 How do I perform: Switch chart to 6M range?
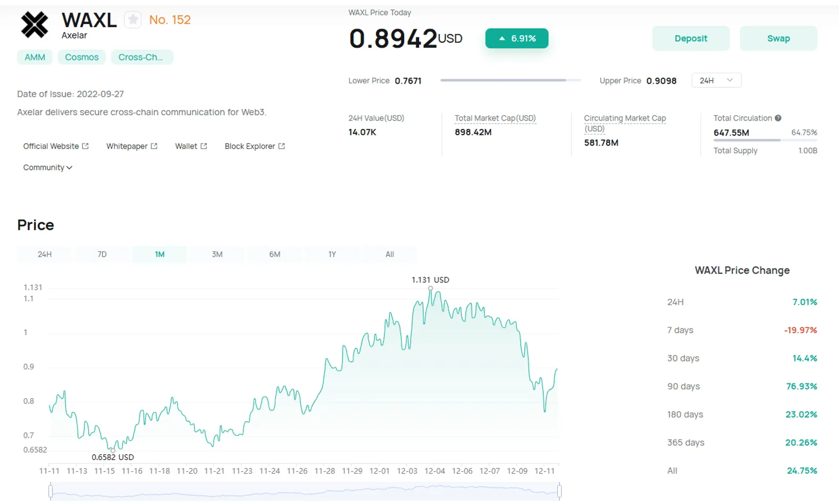[x=275, y=254]
